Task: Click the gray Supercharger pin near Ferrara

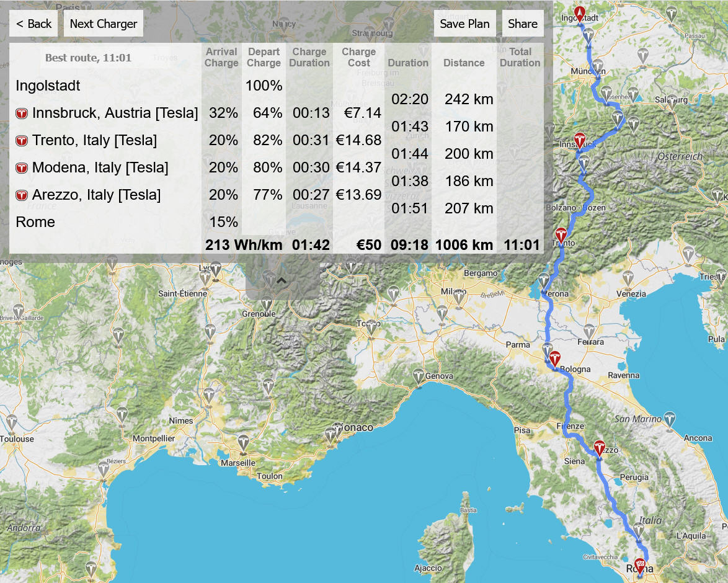Action: 588,332
